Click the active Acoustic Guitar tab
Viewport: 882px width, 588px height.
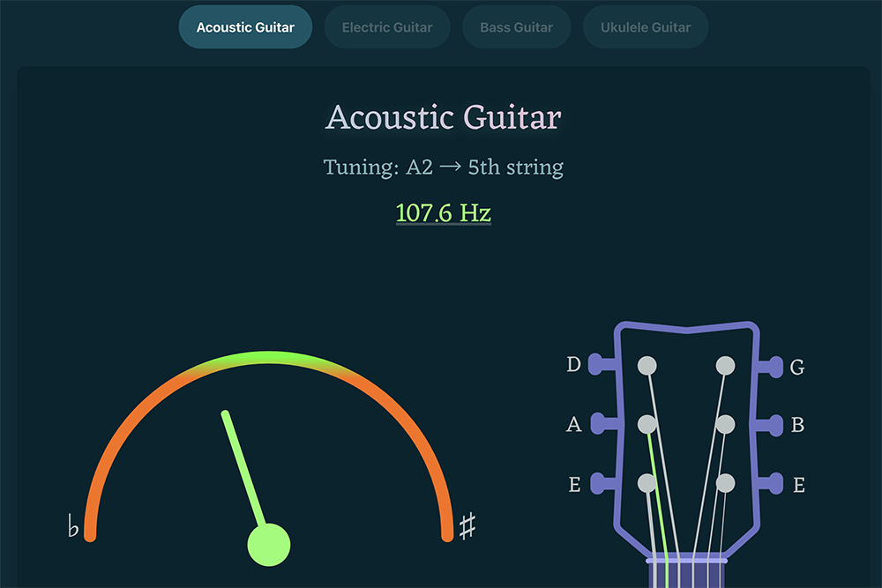(x=245, y=27)
